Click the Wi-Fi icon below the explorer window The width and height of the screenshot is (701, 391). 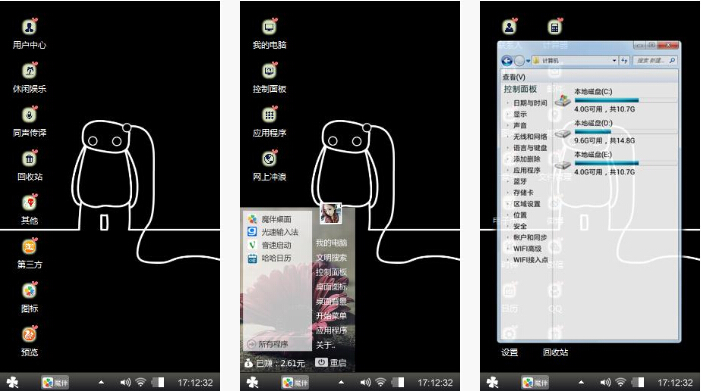tap(621, 382)
